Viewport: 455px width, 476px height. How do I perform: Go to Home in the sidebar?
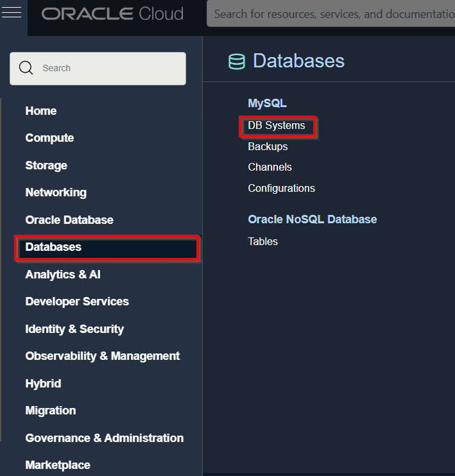pos(41,111)
